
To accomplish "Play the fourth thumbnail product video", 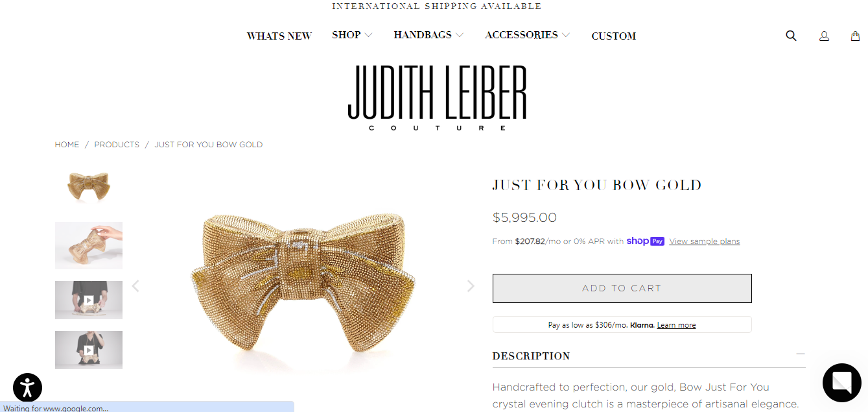I will click(x=89, y=350).
